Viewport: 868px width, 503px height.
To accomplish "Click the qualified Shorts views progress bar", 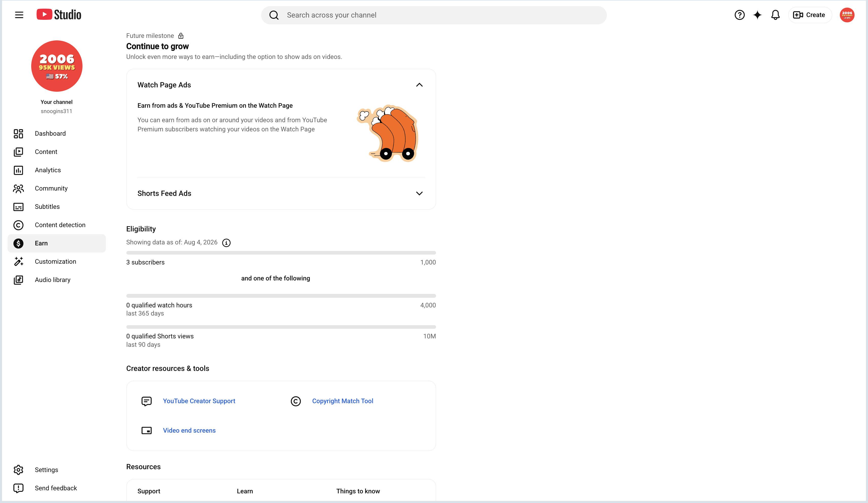I will pos(281,327).
